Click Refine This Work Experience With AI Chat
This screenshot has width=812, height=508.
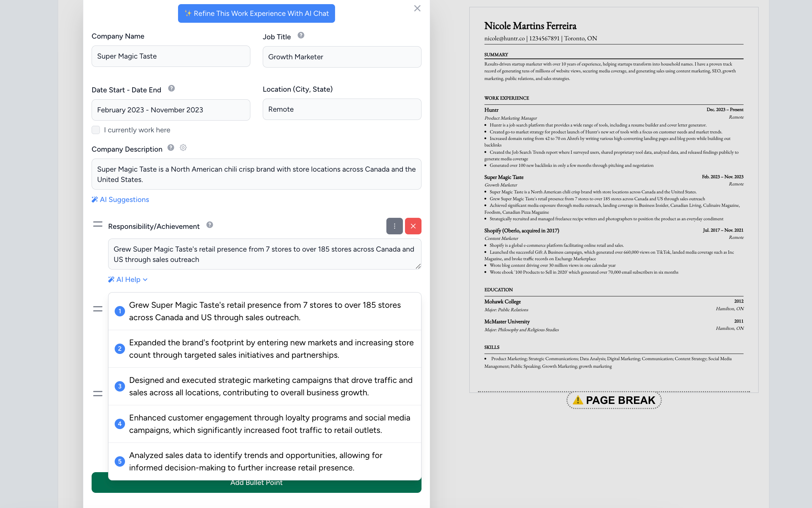click(256, 13)
